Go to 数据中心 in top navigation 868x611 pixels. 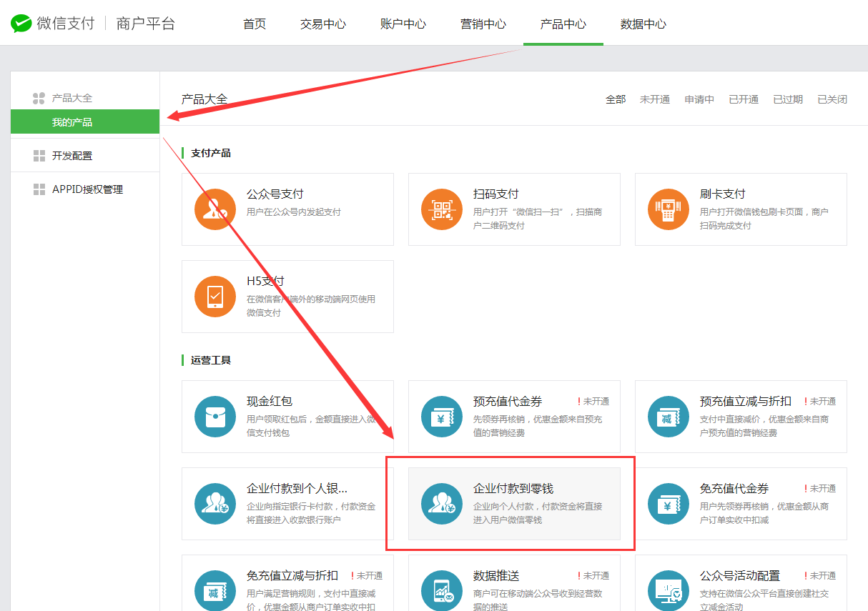(643, 24)
